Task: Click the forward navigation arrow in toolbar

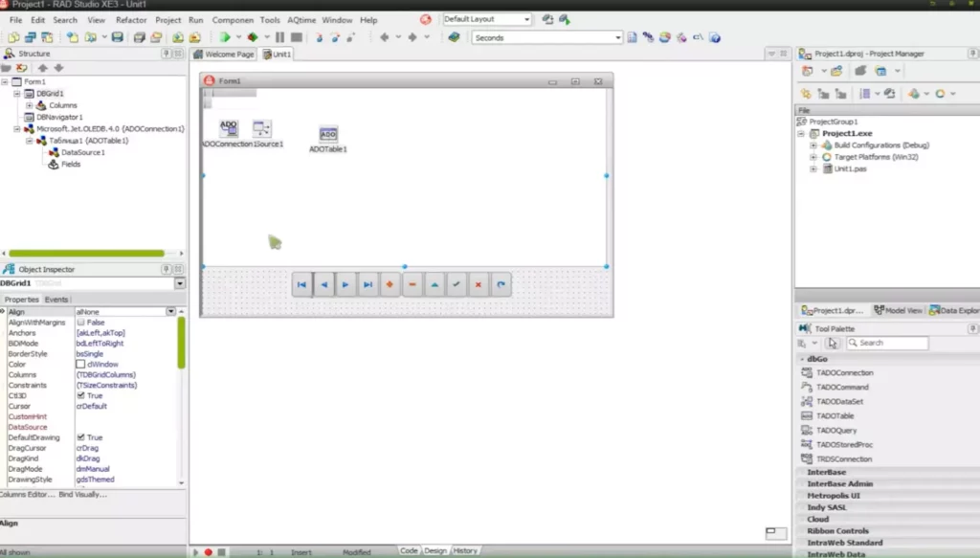Action: [412, 37]
